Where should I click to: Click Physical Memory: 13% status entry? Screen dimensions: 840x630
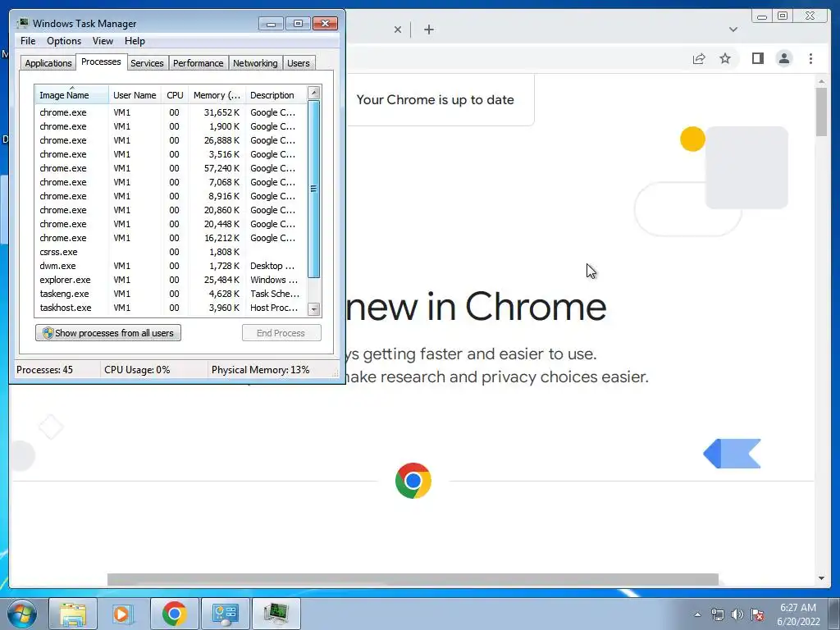click(x=260, y=370)
